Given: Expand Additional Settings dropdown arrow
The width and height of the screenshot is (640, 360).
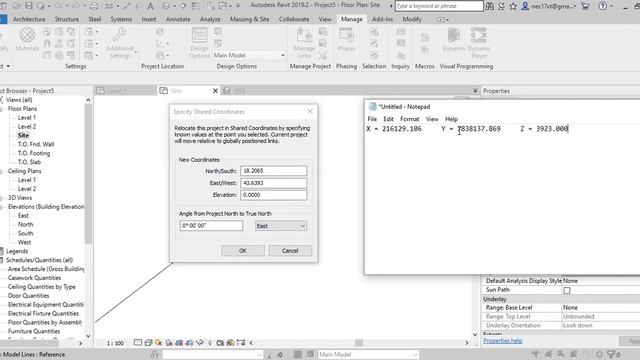Looking at the screenshot, I should click(x=136, y=52).
